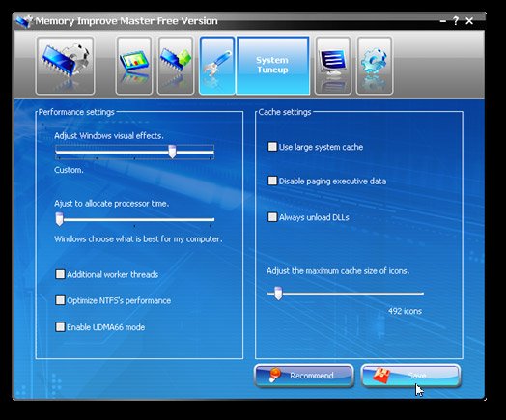Open the computer monitor process list icon

pyautogui.click(x=333, y=66)
